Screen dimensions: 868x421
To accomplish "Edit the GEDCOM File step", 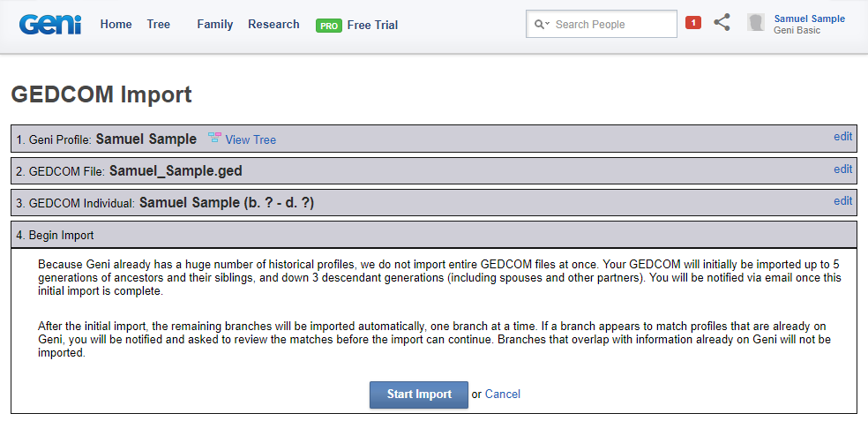I will (x=843, y=169).
